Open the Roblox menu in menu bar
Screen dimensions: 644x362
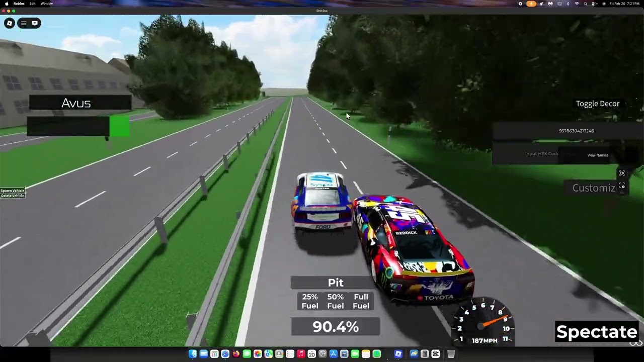pyautogui.click(x=19, y=4)
